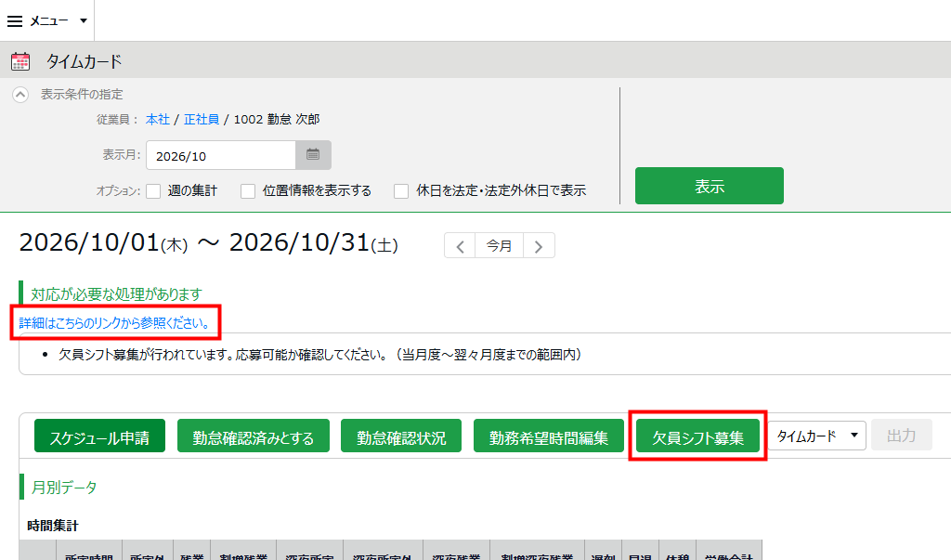Click the 出力 button

coord(901,435)
